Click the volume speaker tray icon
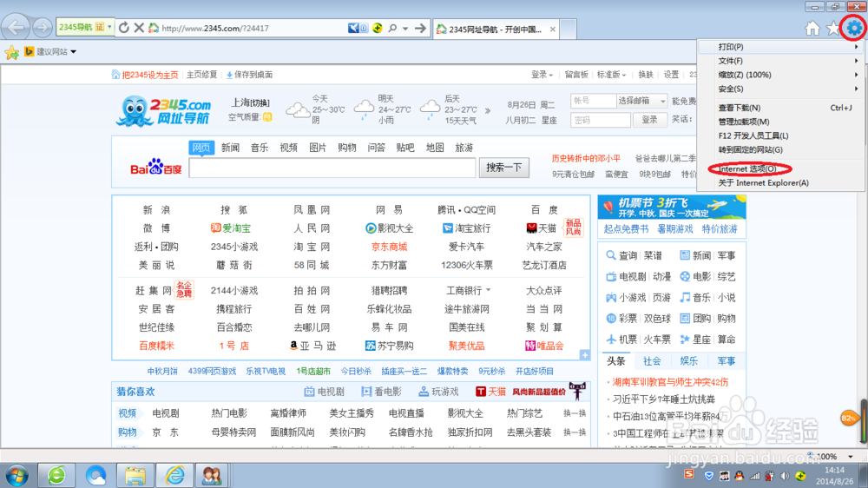 (x=785, y=476)
